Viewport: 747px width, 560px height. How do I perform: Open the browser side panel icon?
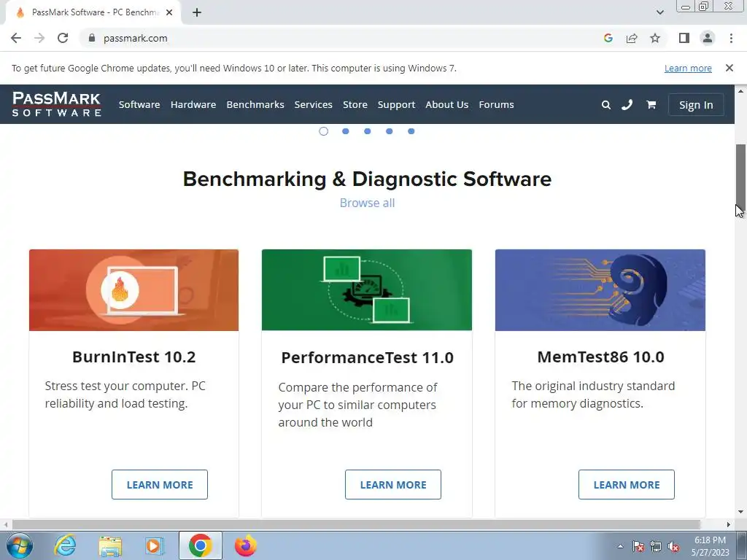pos(684,38)
